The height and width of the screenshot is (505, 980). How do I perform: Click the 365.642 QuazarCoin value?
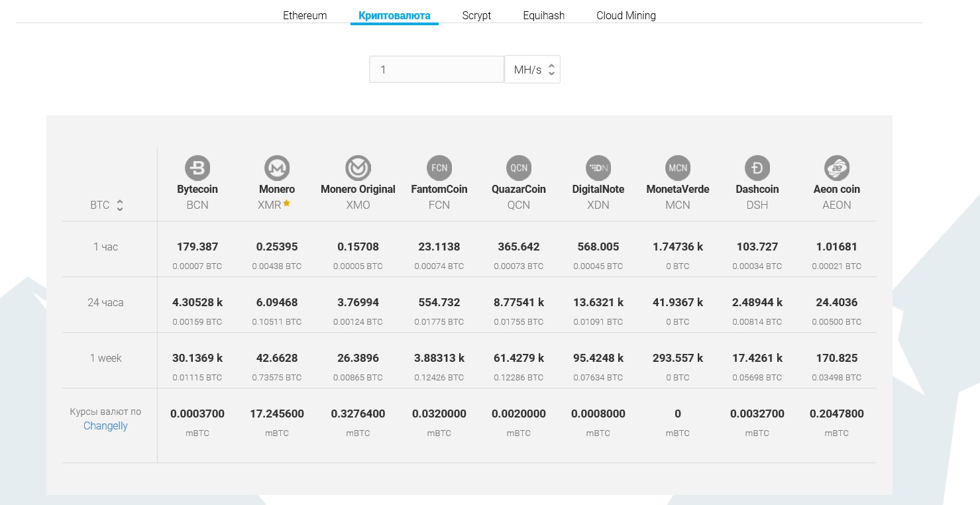click(x=519, y=247)
